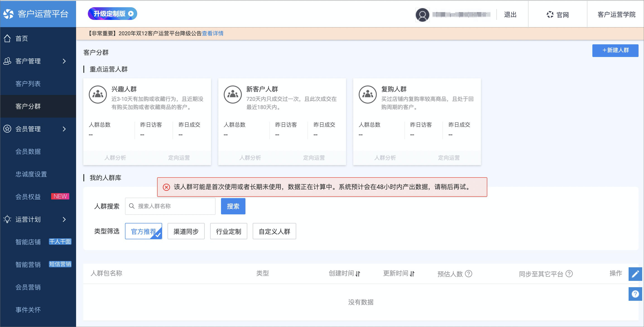Click the 没有数据 empty table text
The image size is (644, 327).
tap(361, 302)
